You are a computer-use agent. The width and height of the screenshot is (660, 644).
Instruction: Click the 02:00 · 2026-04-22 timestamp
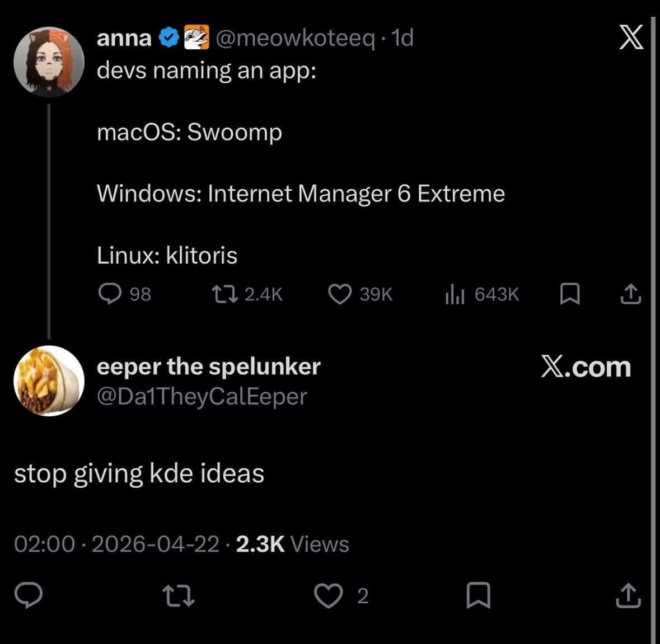[116, 544]
